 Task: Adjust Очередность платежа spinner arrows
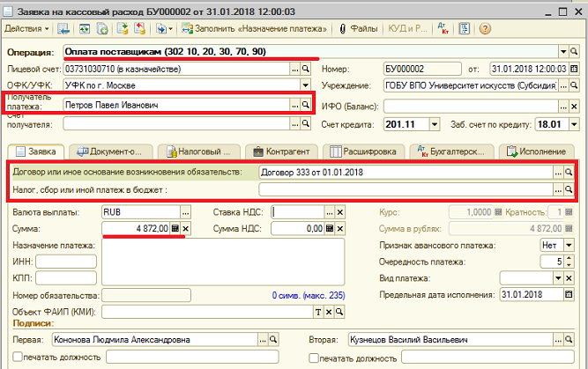(569, 262)
